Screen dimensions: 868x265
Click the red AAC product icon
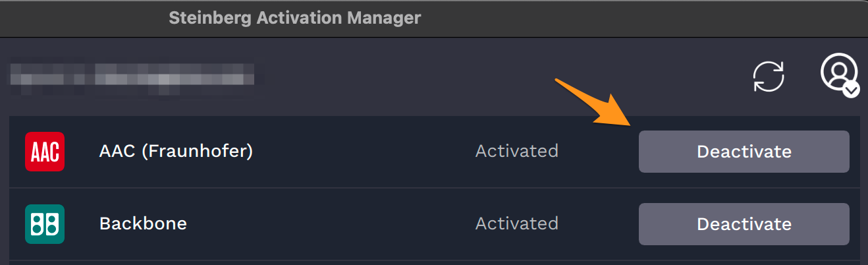(x=45, y=152)
